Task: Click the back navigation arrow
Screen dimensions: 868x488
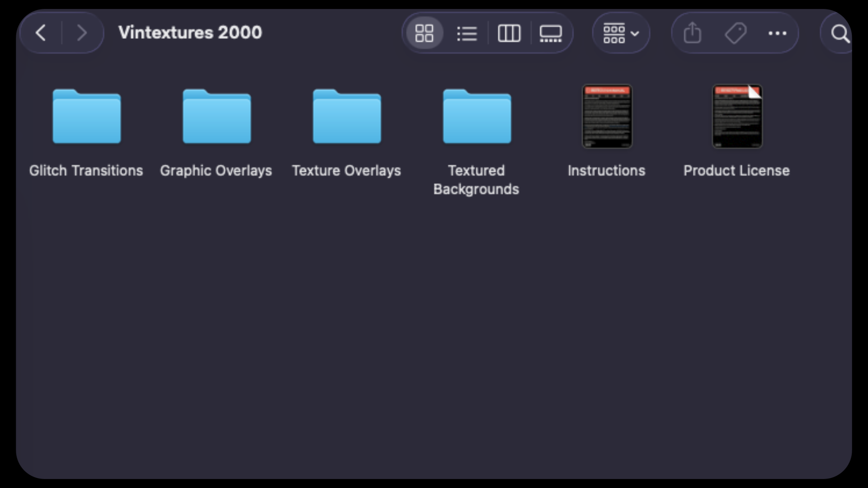Action: [41, 33]
